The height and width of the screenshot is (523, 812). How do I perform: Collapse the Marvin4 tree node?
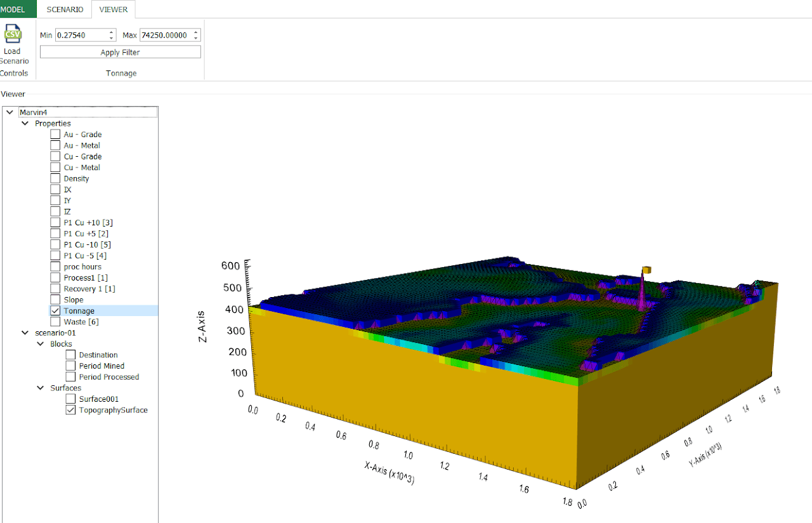(10, 112)
